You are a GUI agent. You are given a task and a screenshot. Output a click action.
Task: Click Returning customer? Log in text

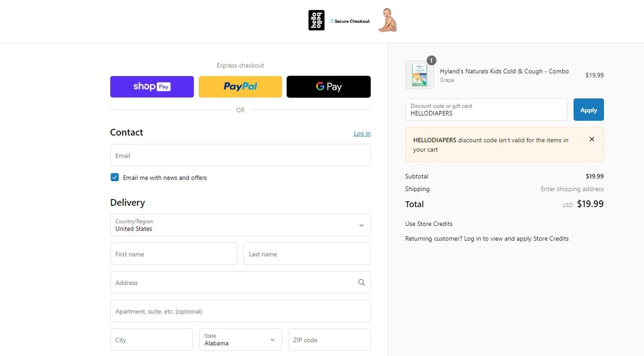(x=487, y=238)
